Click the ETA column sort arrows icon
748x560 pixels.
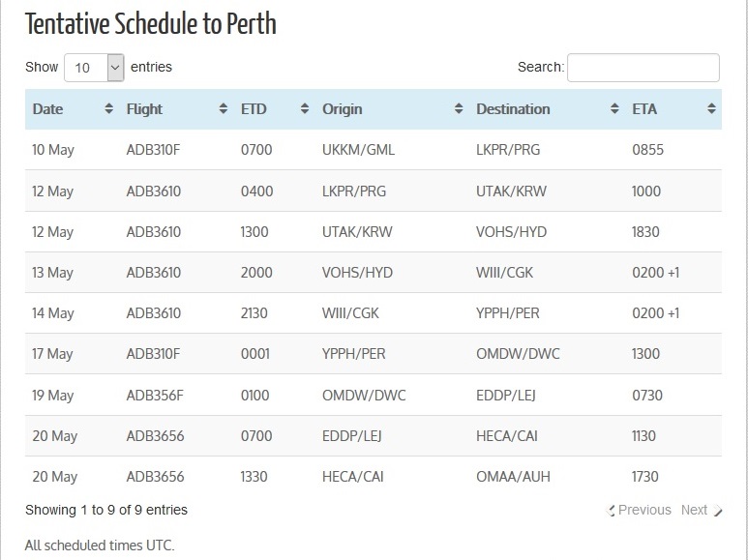click(711, 108)
